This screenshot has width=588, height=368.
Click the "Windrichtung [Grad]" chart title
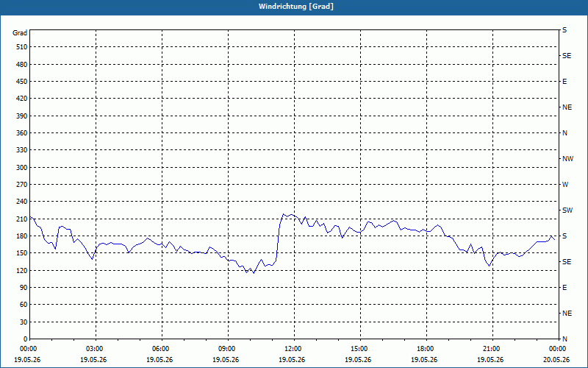click(296, 7)
